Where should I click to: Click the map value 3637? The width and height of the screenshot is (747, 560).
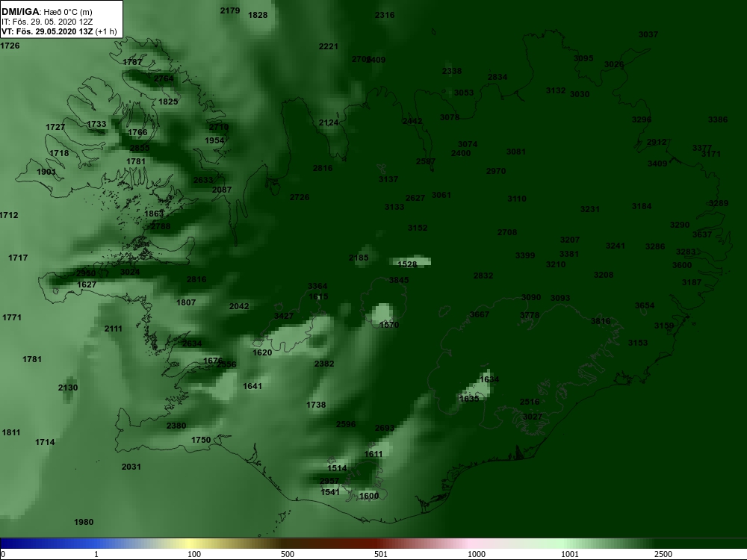(x=702, y=234)
